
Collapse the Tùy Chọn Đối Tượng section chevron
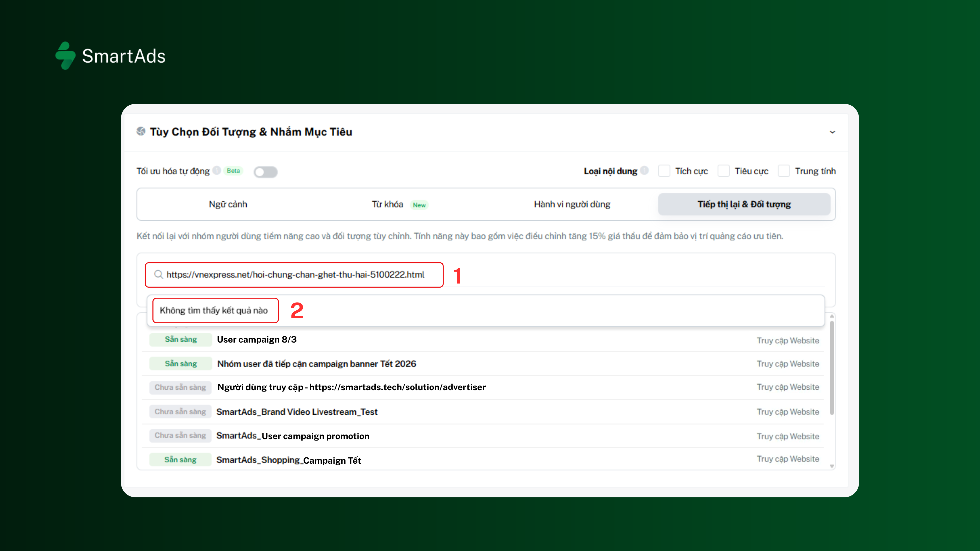tap(832, 132)
